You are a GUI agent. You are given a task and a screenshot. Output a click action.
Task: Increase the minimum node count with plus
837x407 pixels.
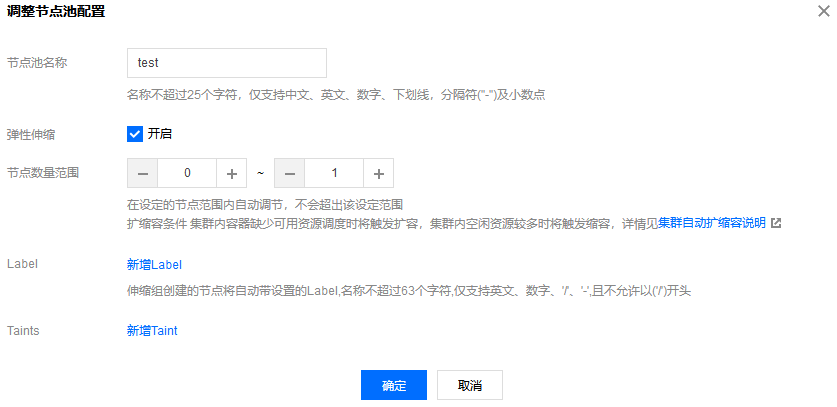(x=232, y=173)
